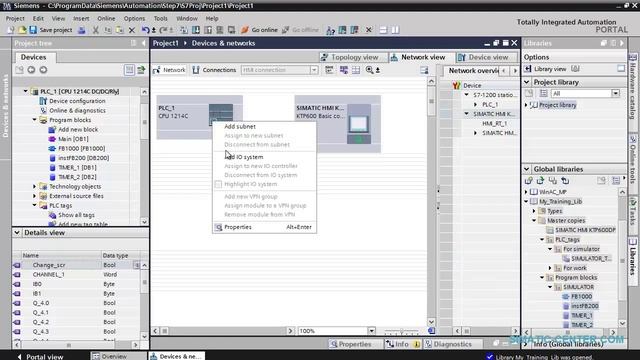Choose Properties in context menu
Screen dimensions: 640x360
264,227
